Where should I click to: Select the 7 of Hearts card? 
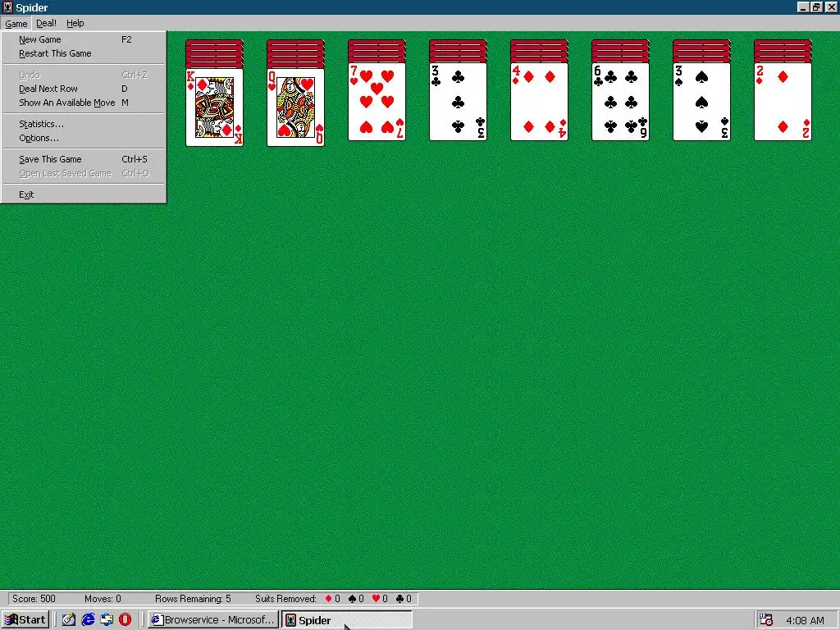click(x=377, y=102)
